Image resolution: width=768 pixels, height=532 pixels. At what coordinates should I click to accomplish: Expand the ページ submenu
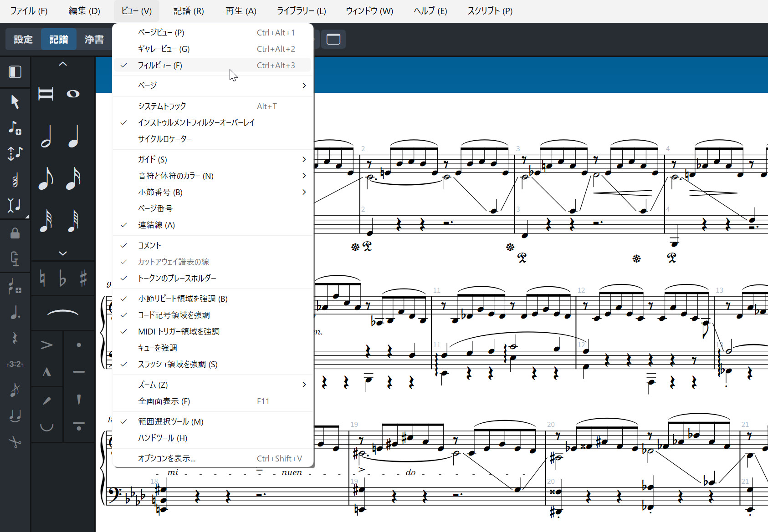[213, 86]
